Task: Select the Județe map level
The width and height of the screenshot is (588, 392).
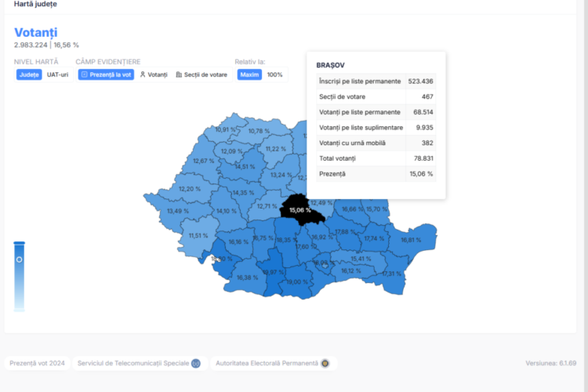Action: coord(29,74)
